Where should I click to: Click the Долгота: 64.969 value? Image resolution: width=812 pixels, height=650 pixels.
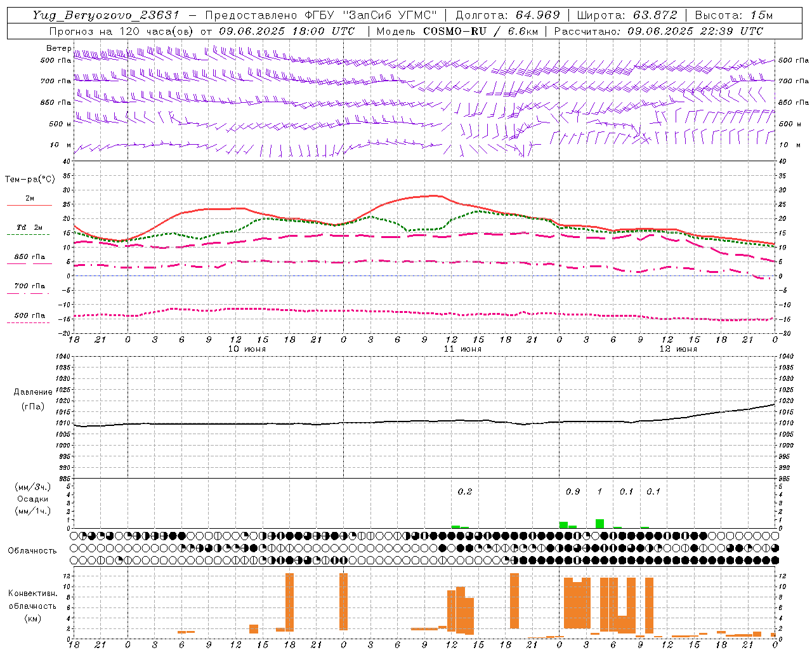(507, 15)
